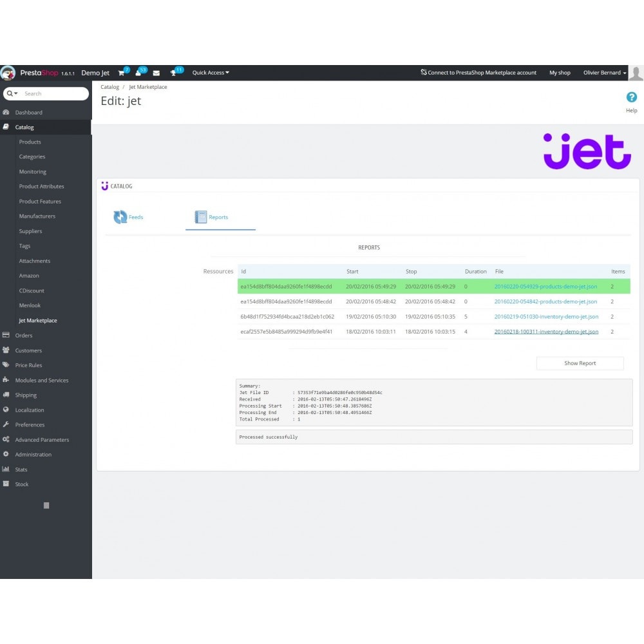This screenshot has width=644, height=644.
Task: Click the Shipping truck icon
Action: coord(6,395)
